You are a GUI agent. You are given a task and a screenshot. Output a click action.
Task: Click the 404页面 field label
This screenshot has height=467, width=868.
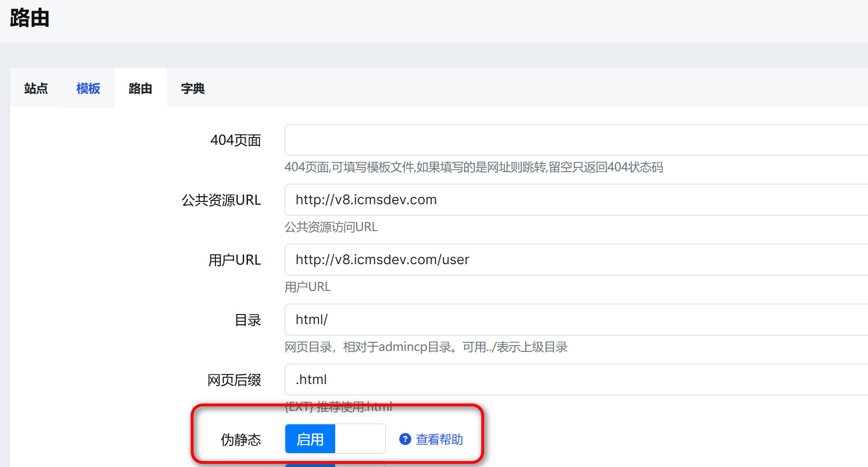point(235,140)
